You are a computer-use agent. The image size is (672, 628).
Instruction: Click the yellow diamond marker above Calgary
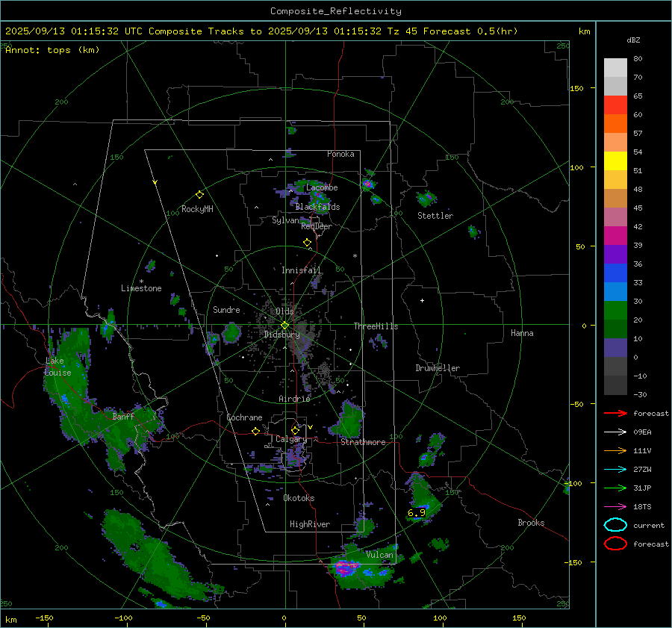click(x=295, y=430)
